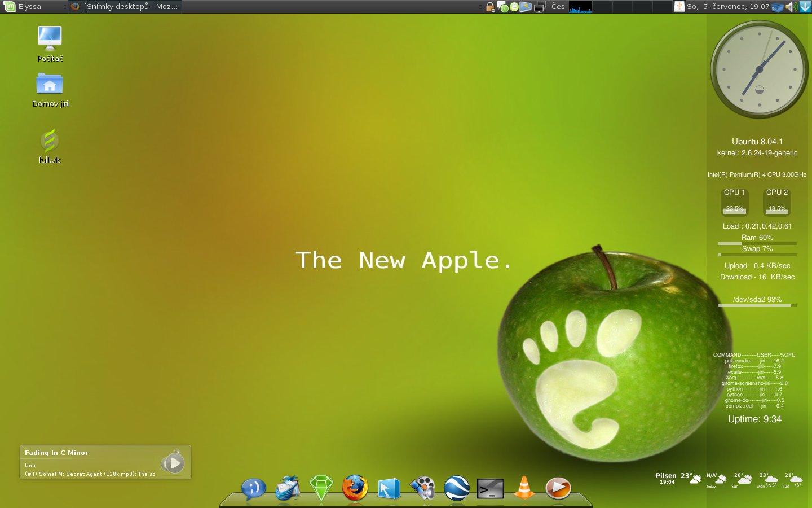
Task: Launch the film reel multimedia app from dock
Action: [x=423, y=488]
